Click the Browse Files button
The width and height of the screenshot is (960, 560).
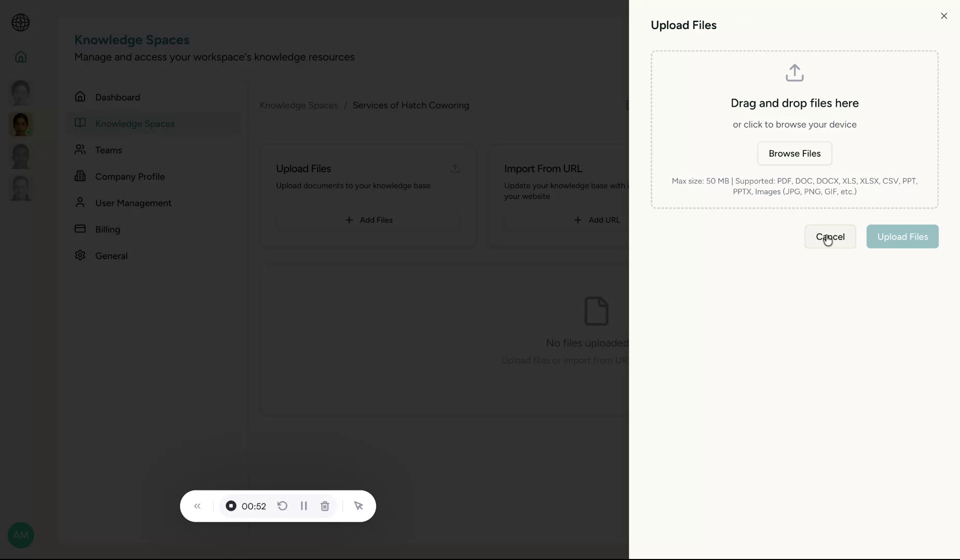(x=794, y=153)
